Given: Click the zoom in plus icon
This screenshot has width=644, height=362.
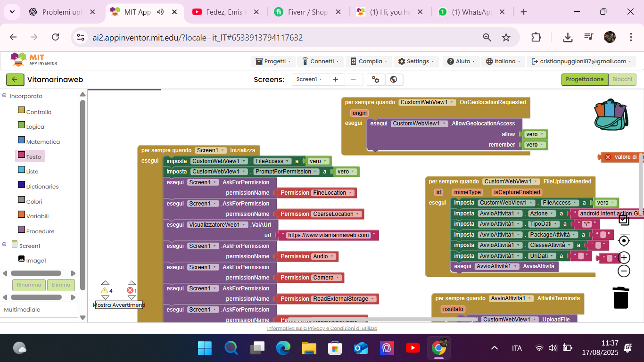Looking at the screenshot, I should pos(624,257).
